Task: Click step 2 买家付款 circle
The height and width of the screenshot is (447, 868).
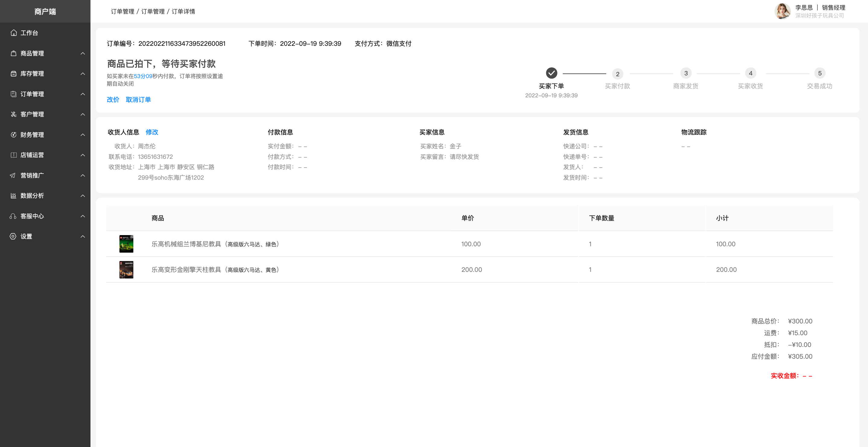Action: click(x=617, y=74)
